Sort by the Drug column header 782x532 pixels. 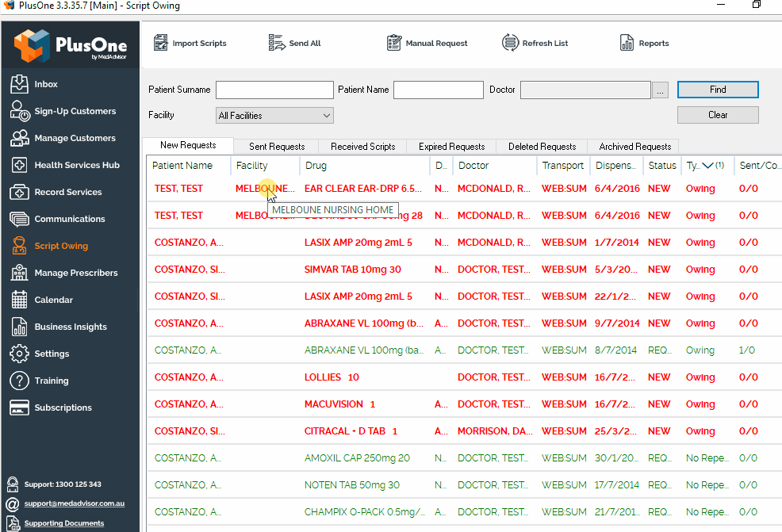pos(365,166)
